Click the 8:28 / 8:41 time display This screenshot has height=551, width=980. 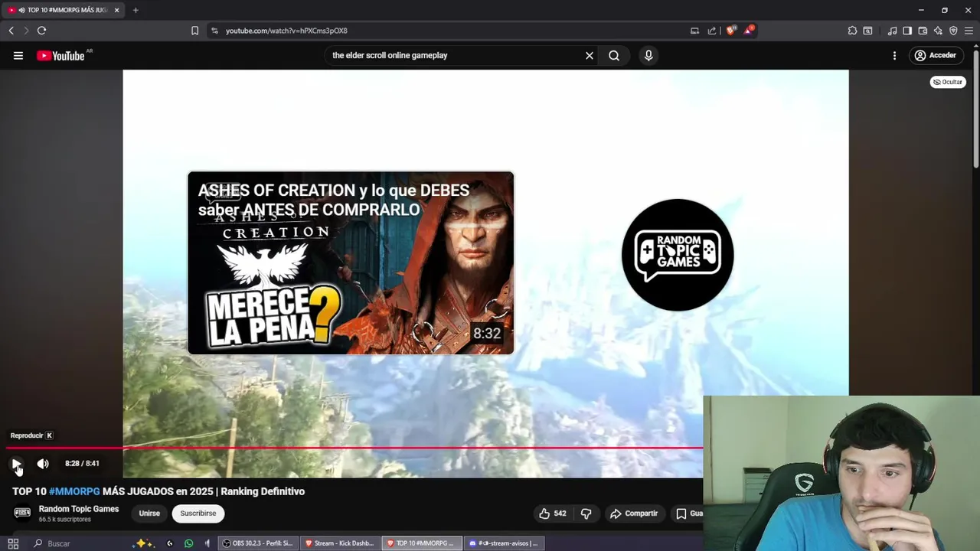82,464
